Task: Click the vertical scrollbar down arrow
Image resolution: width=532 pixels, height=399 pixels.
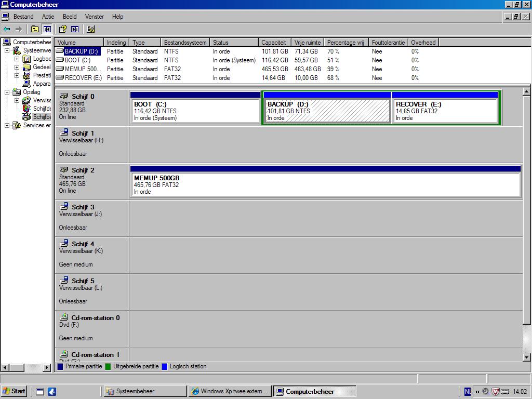Action: pos(526,357)
